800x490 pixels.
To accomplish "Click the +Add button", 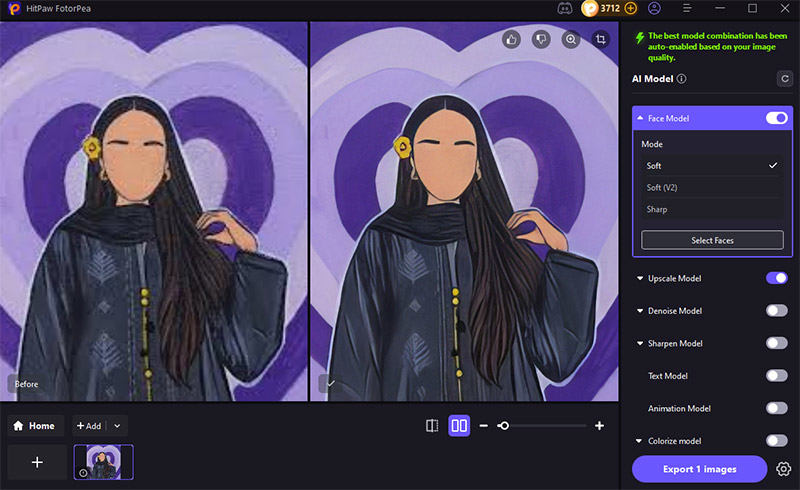I will click(89, 426).
